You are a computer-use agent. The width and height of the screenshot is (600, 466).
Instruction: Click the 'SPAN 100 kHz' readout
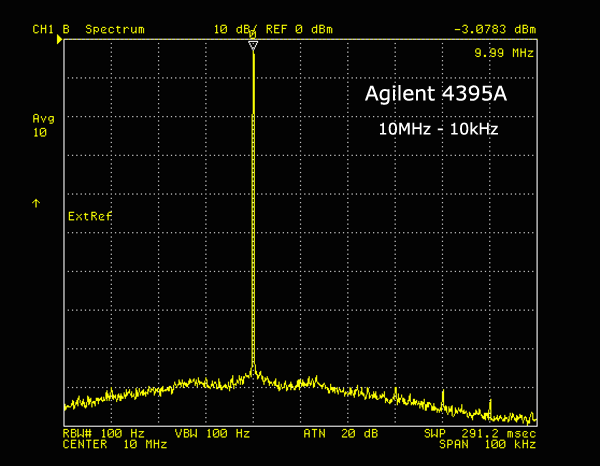(x=488, y=445)
